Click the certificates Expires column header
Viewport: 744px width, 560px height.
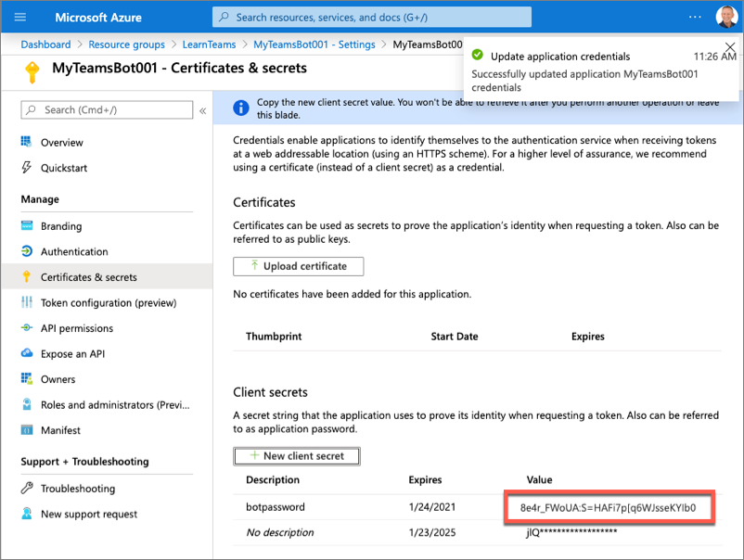588,337
